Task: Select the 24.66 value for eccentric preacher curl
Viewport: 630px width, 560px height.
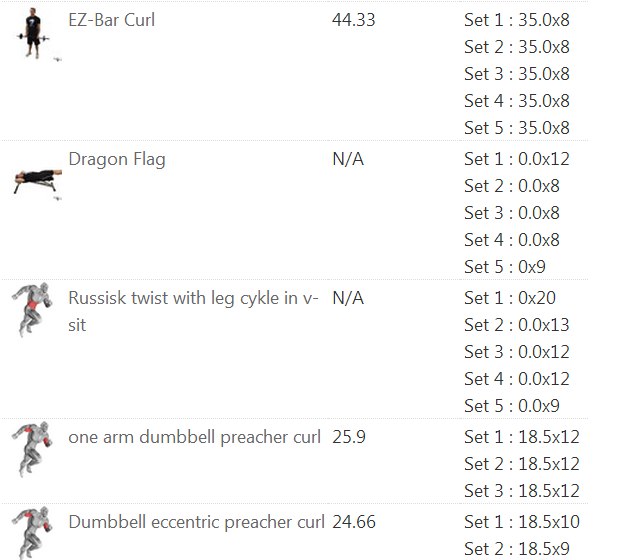Action: click(x=354, y=522)
